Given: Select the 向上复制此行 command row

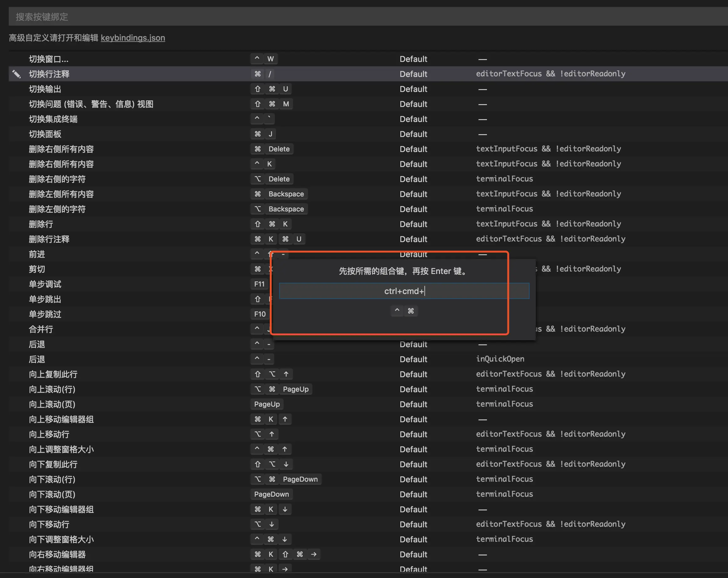Looking at the screenshot, I should pyautogui.click(x=53, y=374).
